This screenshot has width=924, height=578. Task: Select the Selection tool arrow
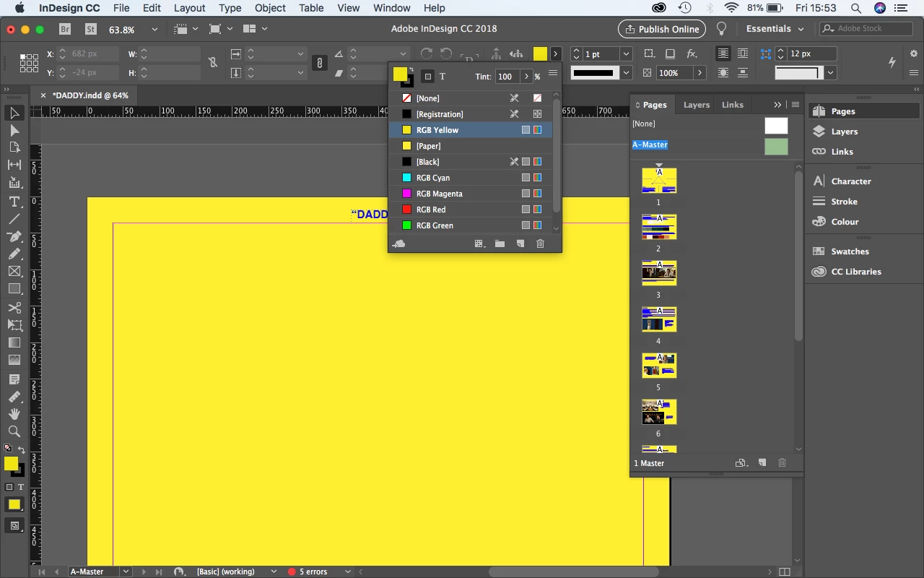tap(14, 113)
